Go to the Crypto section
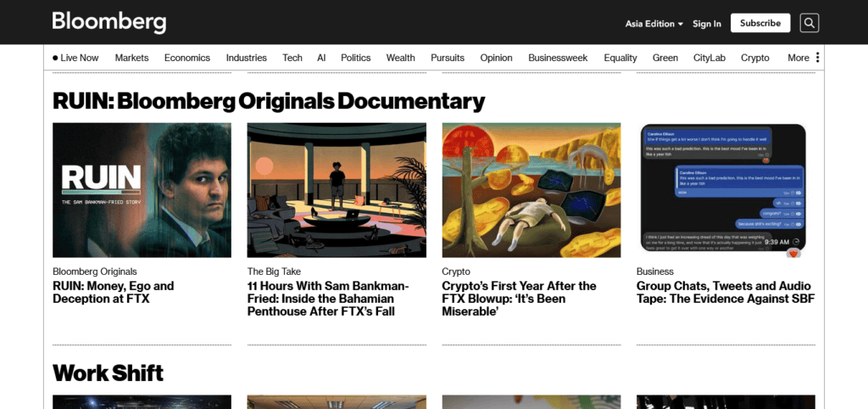 point(754,58)
